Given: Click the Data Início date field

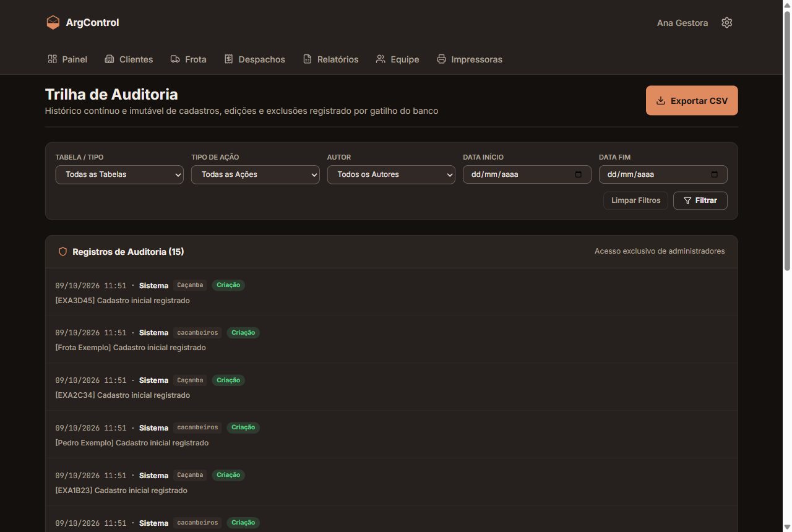Looking at the screenshot, I should point(527,174).
